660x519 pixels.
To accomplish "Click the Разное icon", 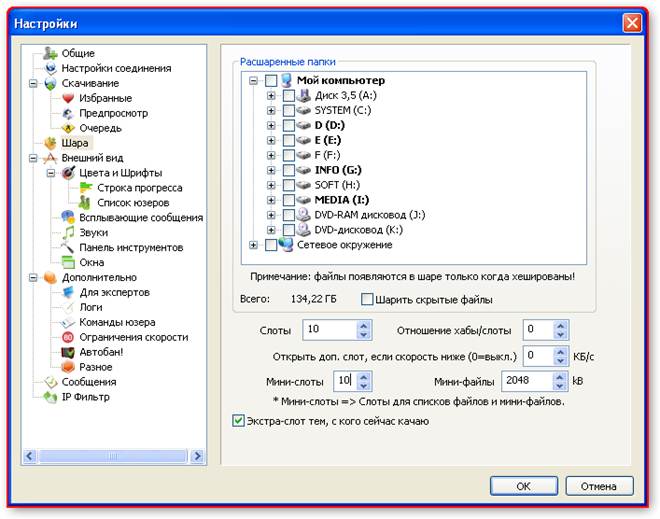I will tap(68, 367).
